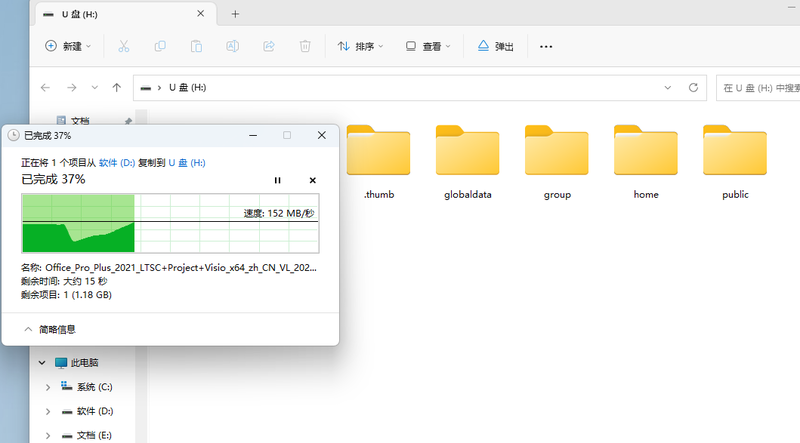Select the group folder
This screenshot has width=800, height=443.
pos(557,162)
